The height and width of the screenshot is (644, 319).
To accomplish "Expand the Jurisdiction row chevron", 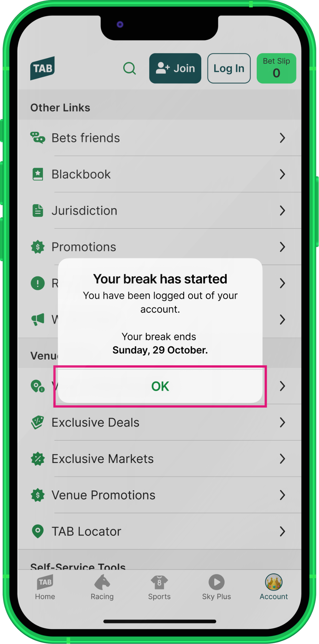I will pyautogui.click(x=283, y=211).
